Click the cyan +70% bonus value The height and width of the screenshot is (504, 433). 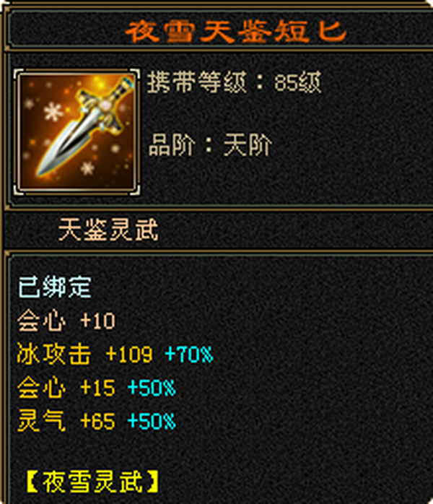click(x=189, y=355)
